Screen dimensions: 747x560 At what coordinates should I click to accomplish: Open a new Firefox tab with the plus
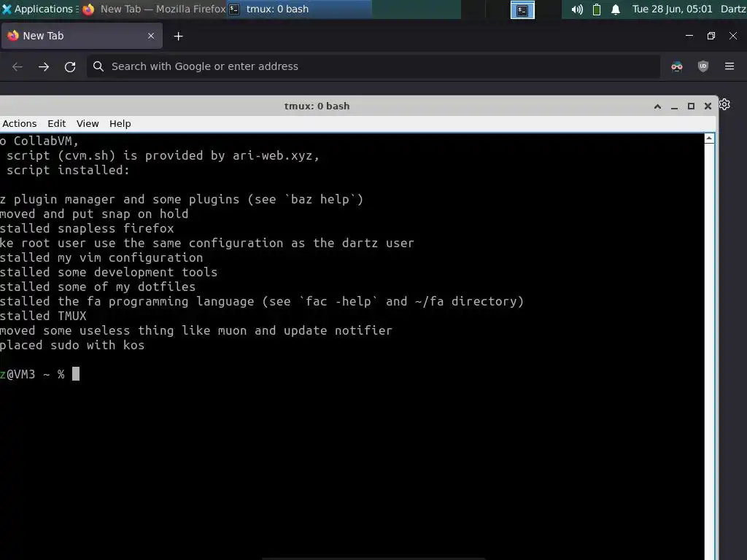[x=178, y=36]
